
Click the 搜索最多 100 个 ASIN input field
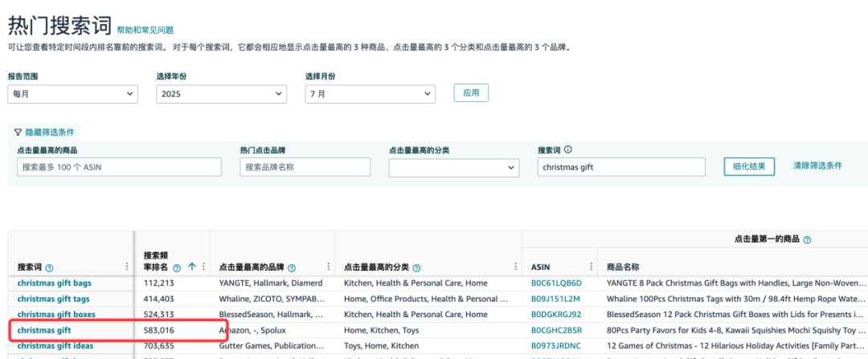pyautogui.click(x=119, y=167)
